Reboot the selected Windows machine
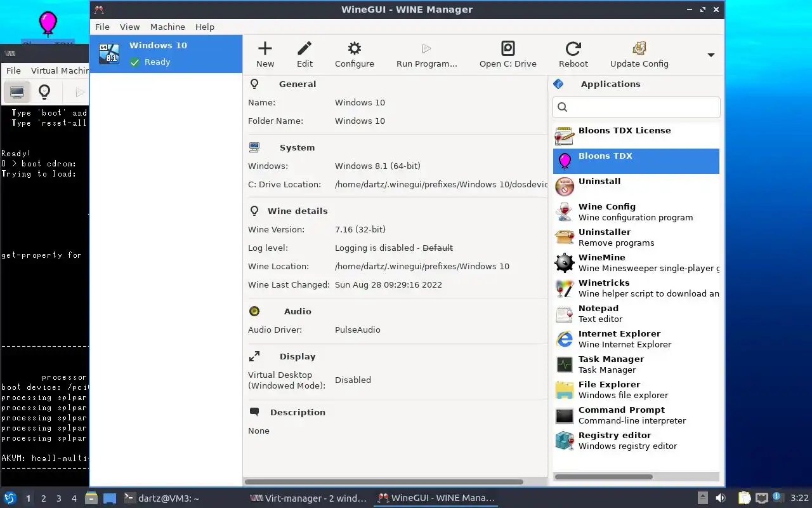The width and height of the screenshot is (812, 508). click(573, 55)
